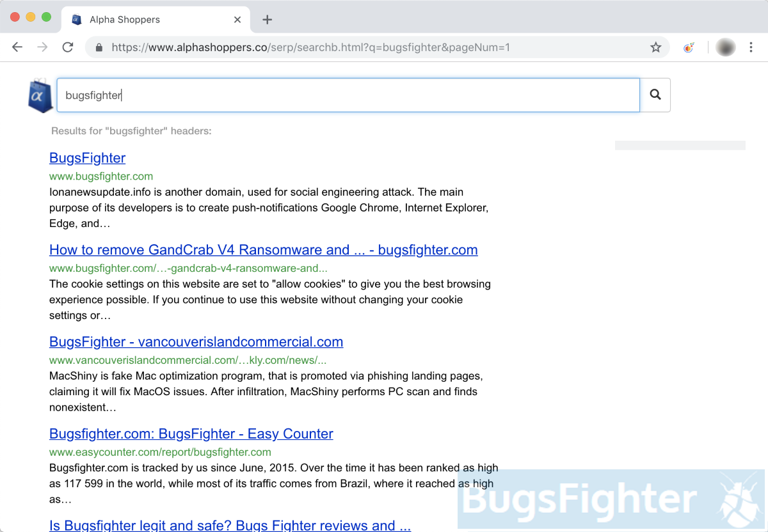Screen dimensions: 768x532
Task: Select the Alpha Shoppers tab
Action: coord(156,20)
